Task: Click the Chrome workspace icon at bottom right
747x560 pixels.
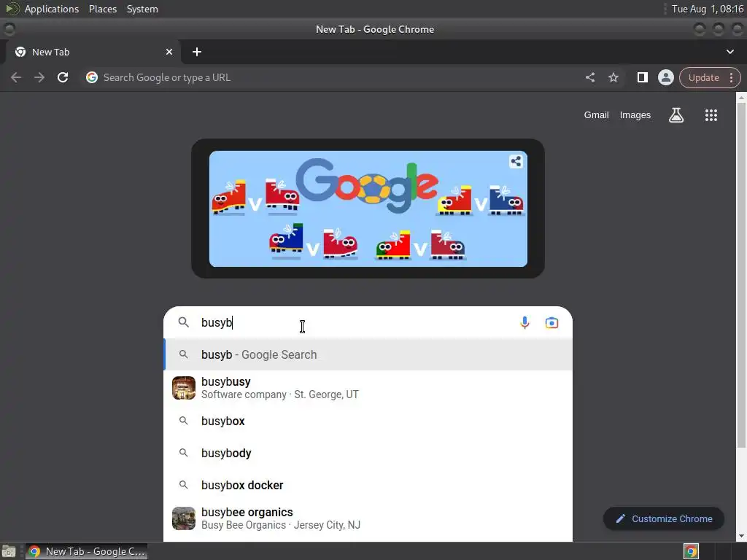Action: 692,551
